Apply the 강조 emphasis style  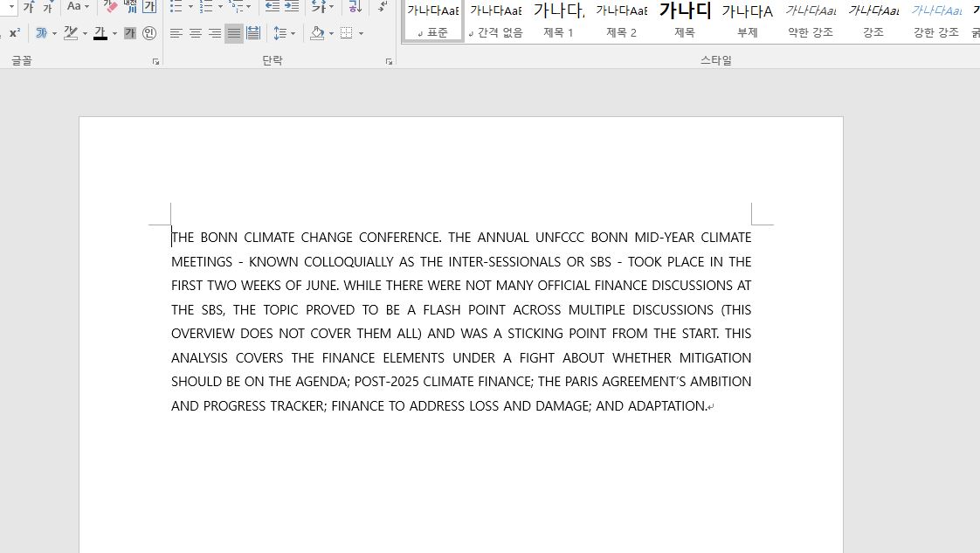[x=873, y=21]
